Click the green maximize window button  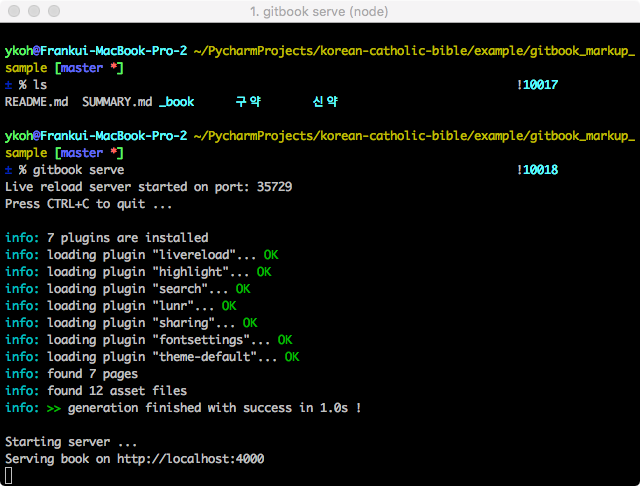[53, 12]
